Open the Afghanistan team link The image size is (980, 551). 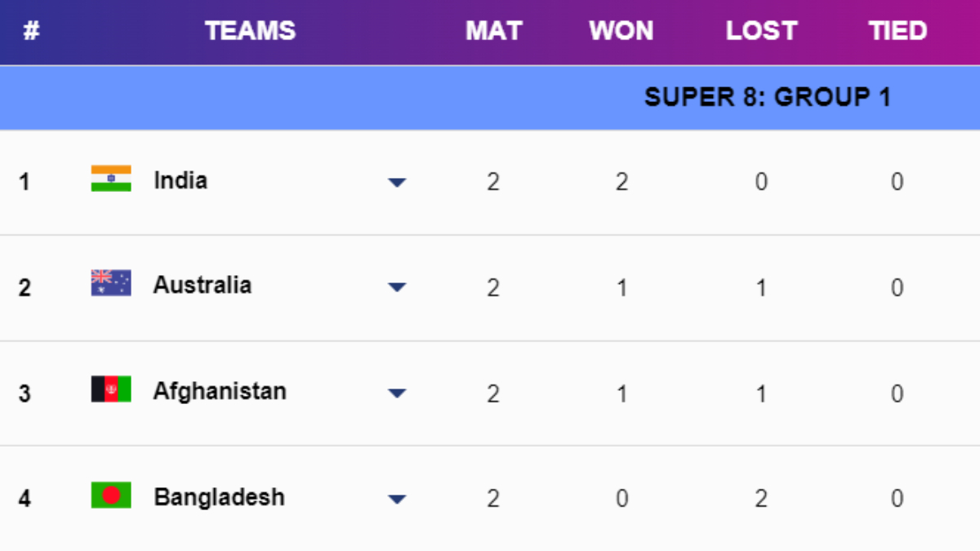[x=220, y=391]
